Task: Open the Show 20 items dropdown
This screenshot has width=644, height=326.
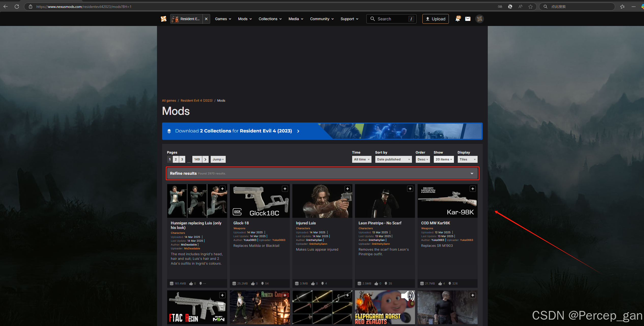Action: point(443,159)
